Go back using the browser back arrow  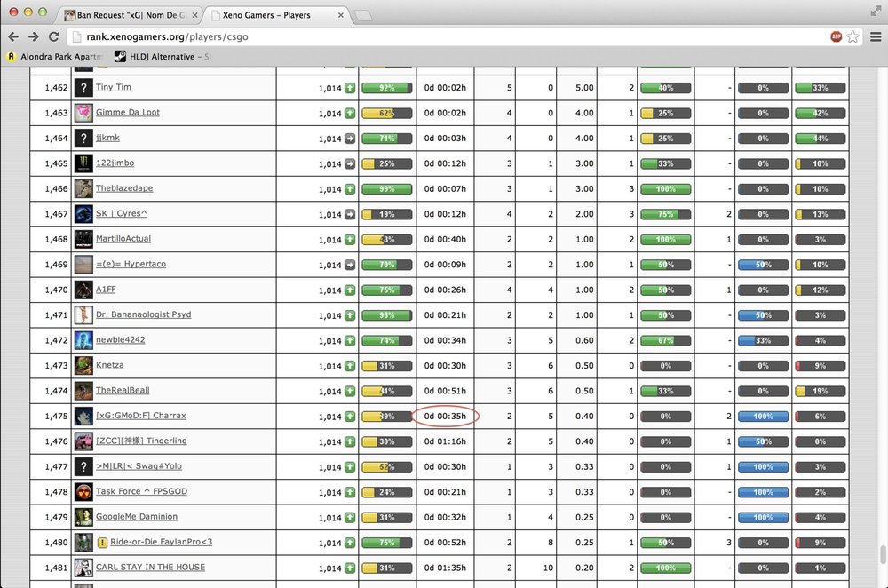13,36
